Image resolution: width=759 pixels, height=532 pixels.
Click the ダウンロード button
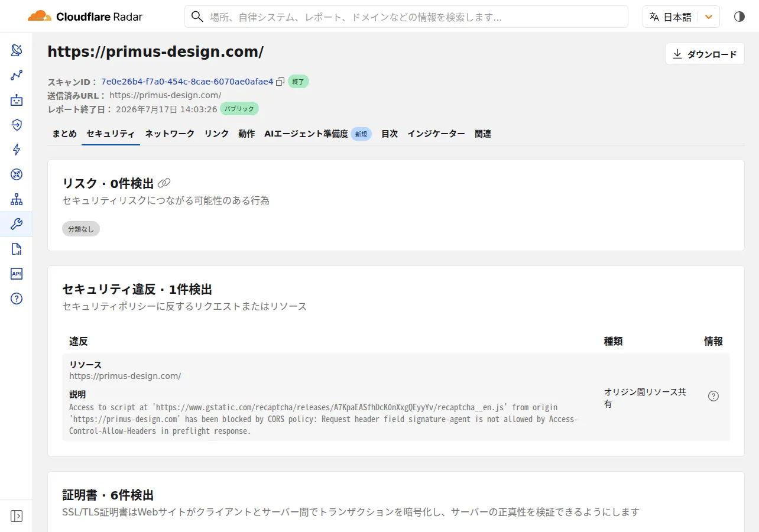pyautogui.click(x=705, y=54)
